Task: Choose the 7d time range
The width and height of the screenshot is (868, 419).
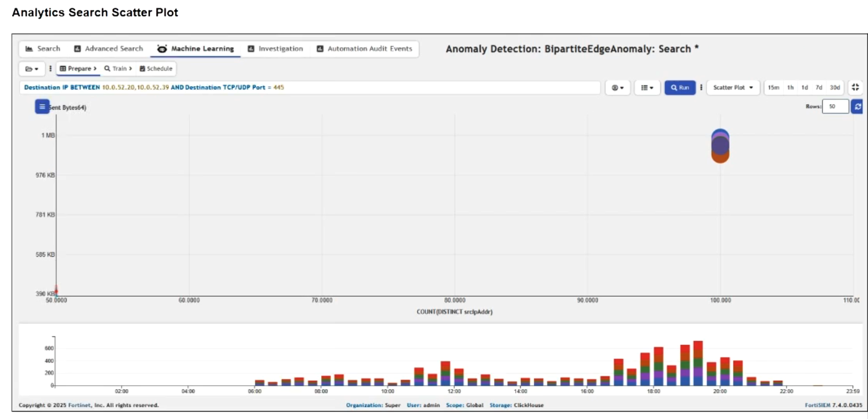Action: tap(819, 87)
